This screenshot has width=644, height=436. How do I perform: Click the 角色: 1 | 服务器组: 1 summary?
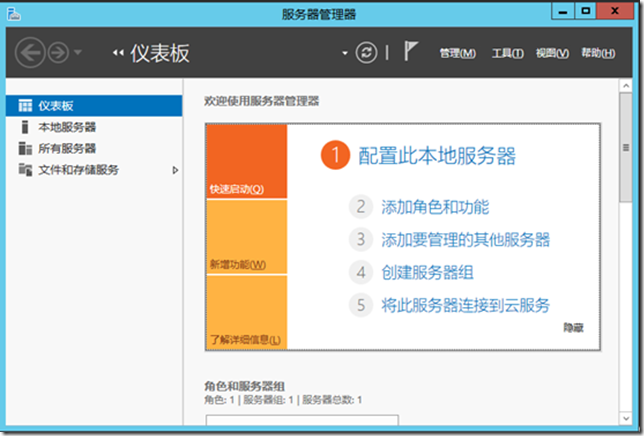coord(283,400)
